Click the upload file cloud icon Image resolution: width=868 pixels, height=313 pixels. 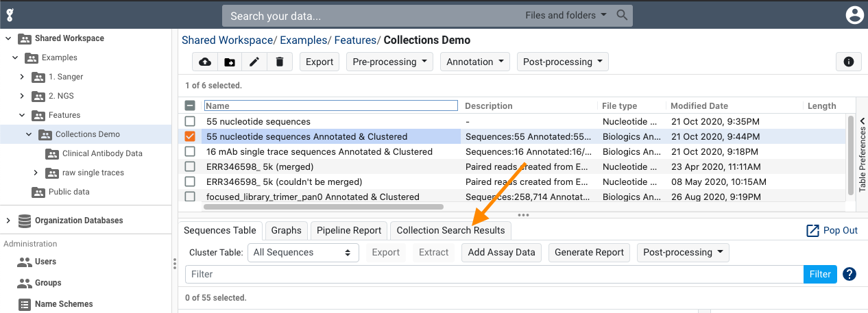pyautogui.click(x=205, y=62)
